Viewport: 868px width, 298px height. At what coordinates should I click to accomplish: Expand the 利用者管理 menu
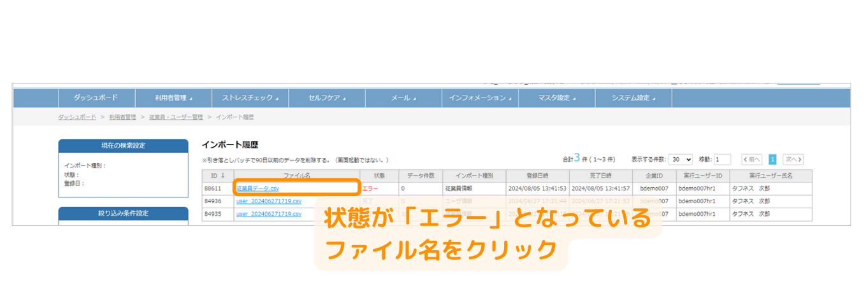pyautogui.click(x=173, y=98)
